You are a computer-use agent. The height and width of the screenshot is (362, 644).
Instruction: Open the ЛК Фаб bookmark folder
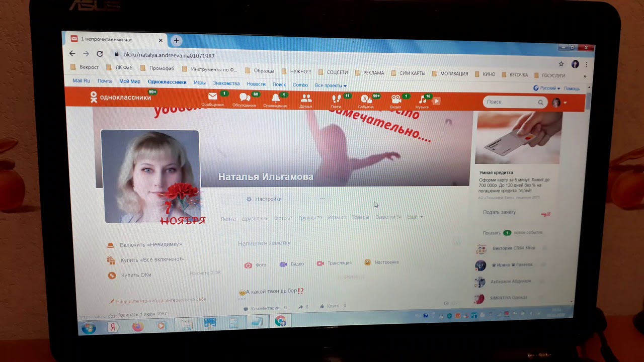click(x=119, y=67)
